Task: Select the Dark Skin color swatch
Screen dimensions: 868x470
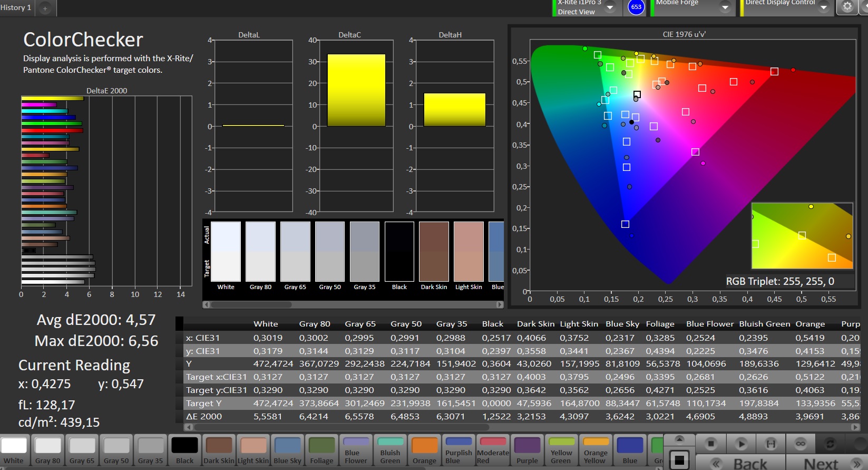Action: point(219,450)
